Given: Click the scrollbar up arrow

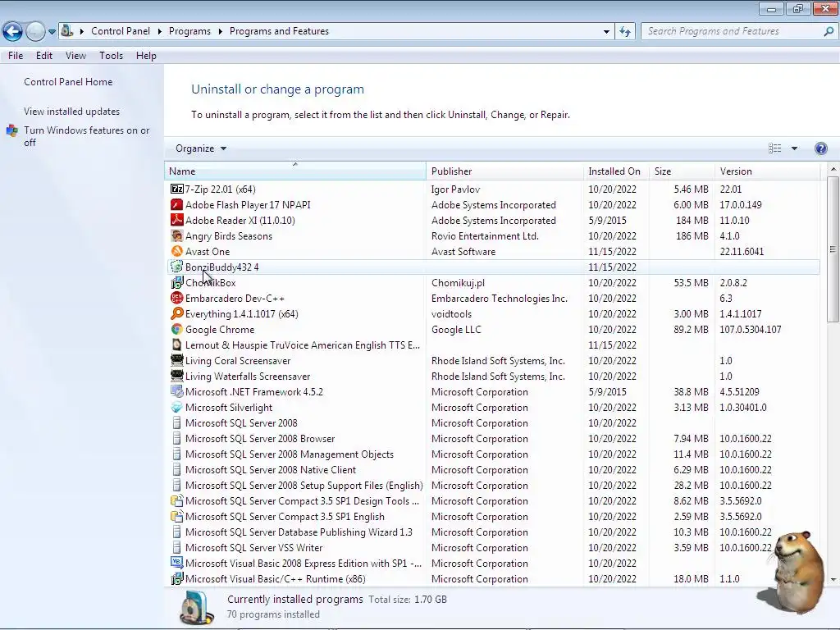Looking at the screenshot, I should [x=833, y=169].
